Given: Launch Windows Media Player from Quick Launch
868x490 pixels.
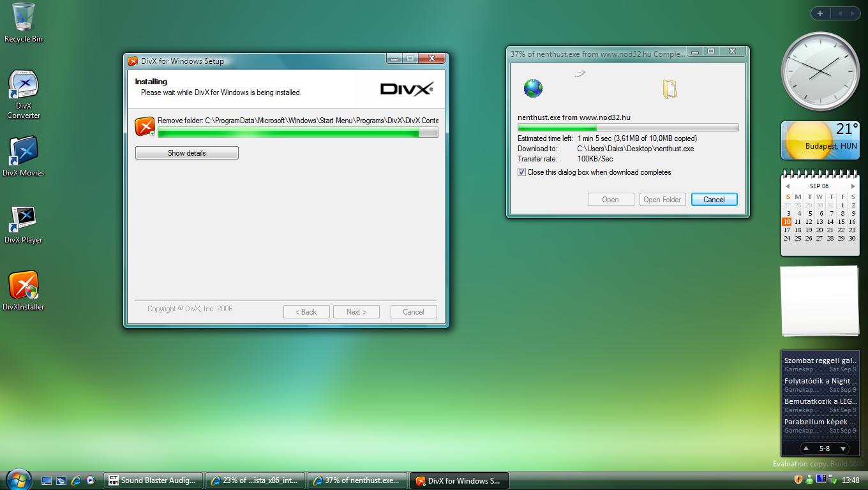Looking at the screenshot, I should [x=91, y=480].
